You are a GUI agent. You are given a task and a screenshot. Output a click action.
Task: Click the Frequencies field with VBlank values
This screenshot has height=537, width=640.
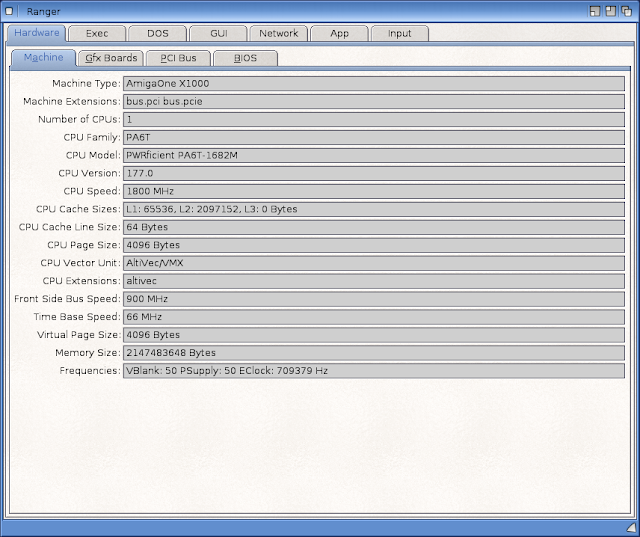pyautogui.click(x=374, y=371)
